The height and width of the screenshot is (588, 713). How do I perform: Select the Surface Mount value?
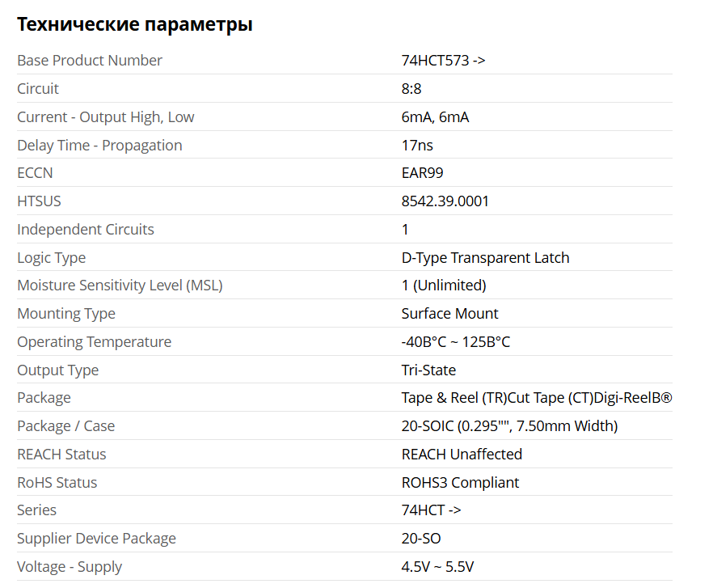[449, 314]
